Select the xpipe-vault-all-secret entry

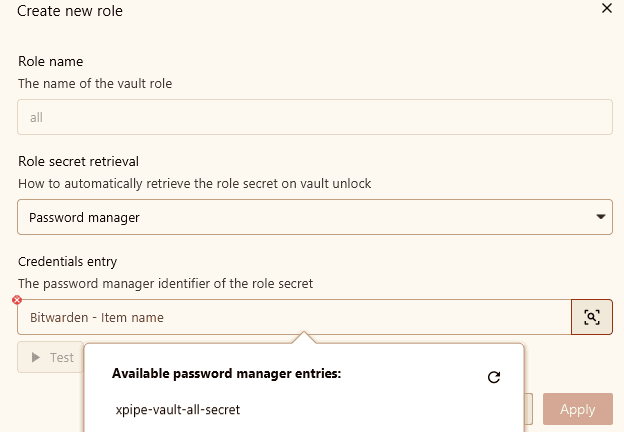click(x=178, y=410)
